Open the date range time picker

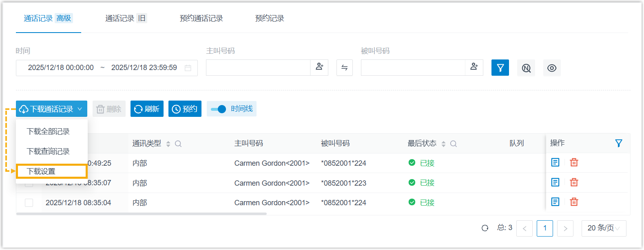click(x=106, y=68)
